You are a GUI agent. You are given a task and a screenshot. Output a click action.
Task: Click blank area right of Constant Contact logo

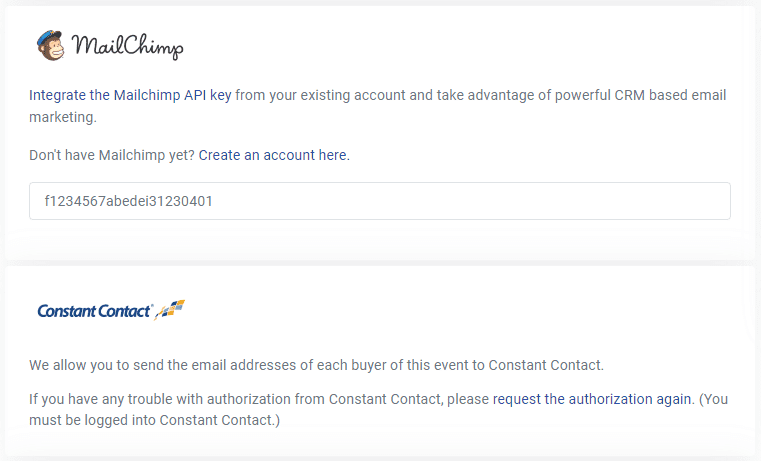(x=450, y=311)
